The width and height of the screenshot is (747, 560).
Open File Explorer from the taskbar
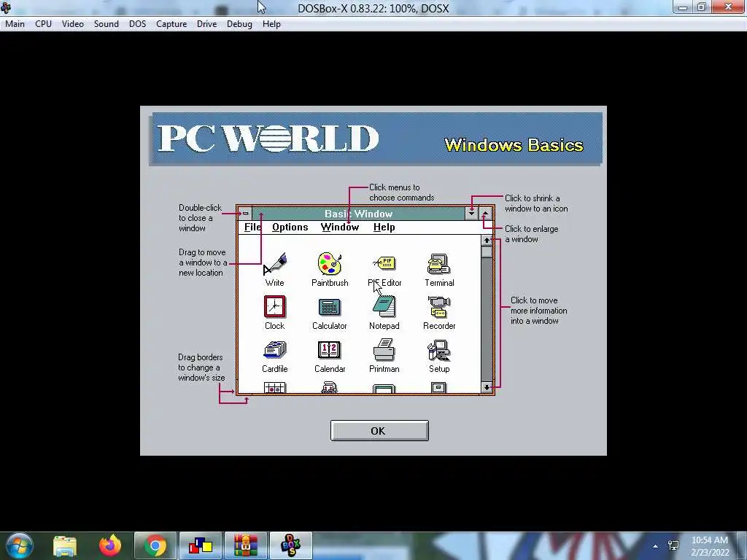tap(65, 545)
